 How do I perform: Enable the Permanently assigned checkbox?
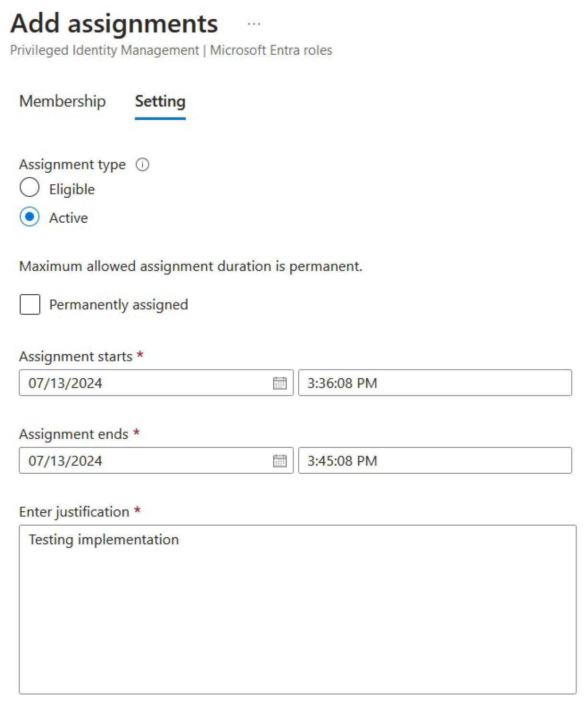tap(30, 305)
